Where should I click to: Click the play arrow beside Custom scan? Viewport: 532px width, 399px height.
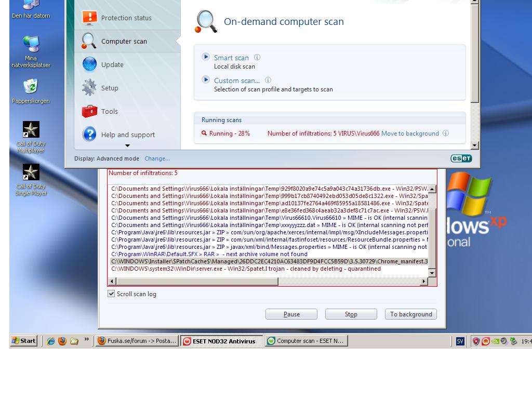tap(206, 80)
